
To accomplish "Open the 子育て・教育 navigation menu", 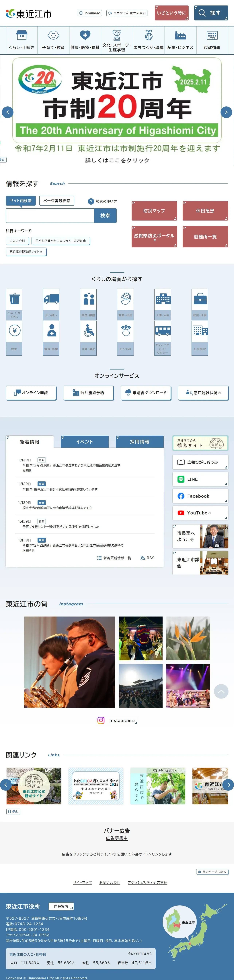I will (54, 40).
